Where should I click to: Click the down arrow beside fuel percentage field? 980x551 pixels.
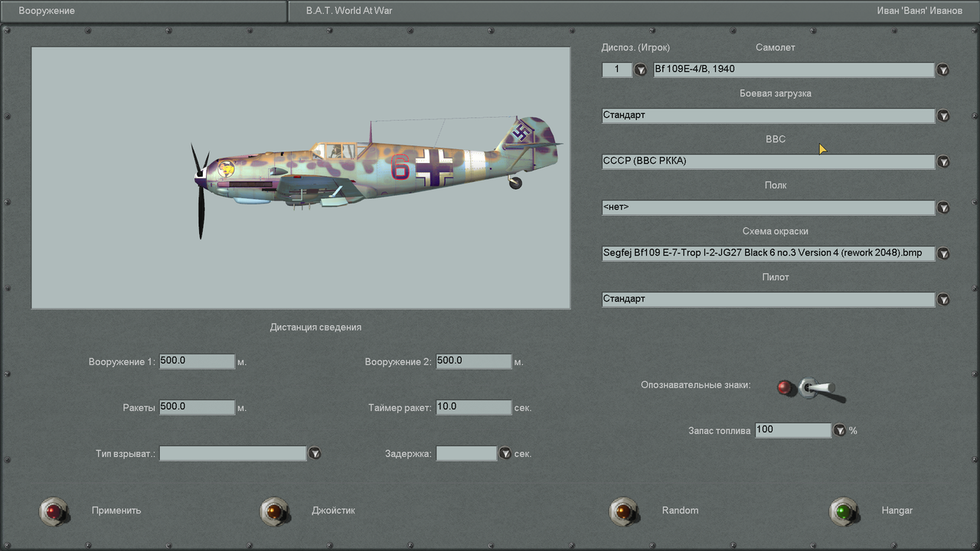tap(840, 430)
